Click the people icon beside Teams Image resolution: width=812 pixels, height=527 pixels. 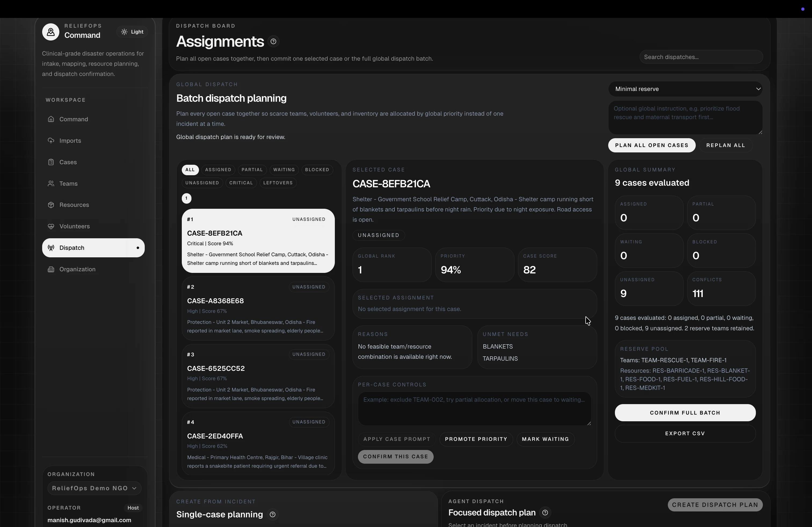coord(51,183)
